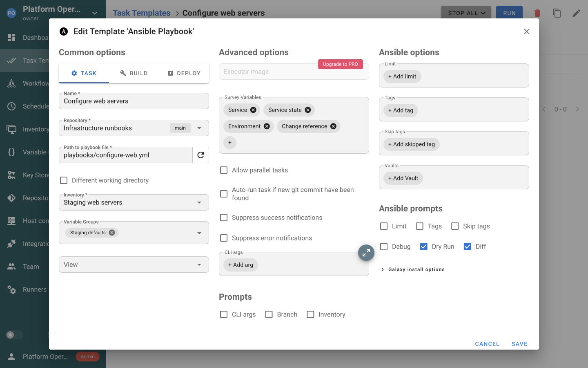This screenshot has height=368, width=588.
Task: Click the pencil edit icon in header
Action: pyautogui.click(x=577, y=13)
